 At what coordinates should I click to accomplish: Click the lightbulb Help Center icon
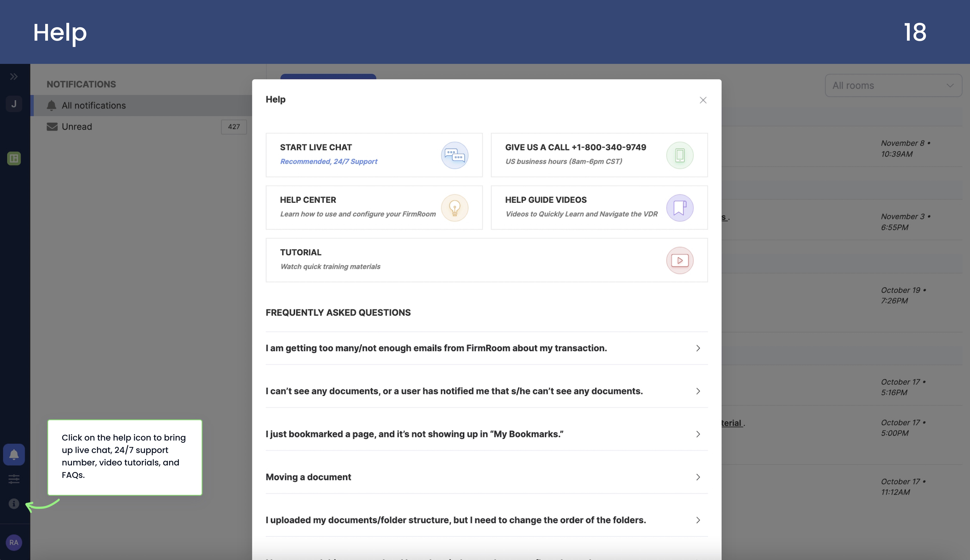[455, 208]
